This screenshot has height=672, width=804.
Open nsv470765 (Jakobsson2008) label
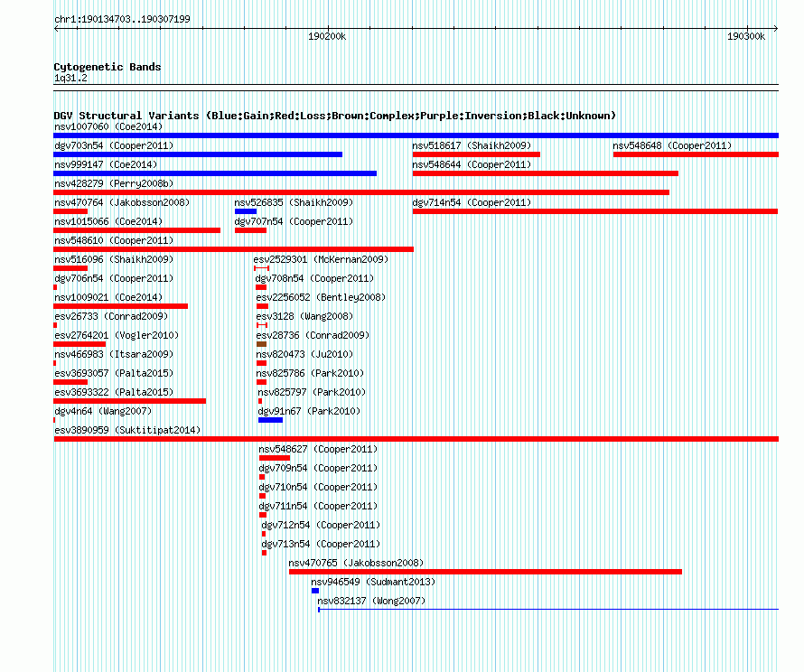click(x=356, y=563)
